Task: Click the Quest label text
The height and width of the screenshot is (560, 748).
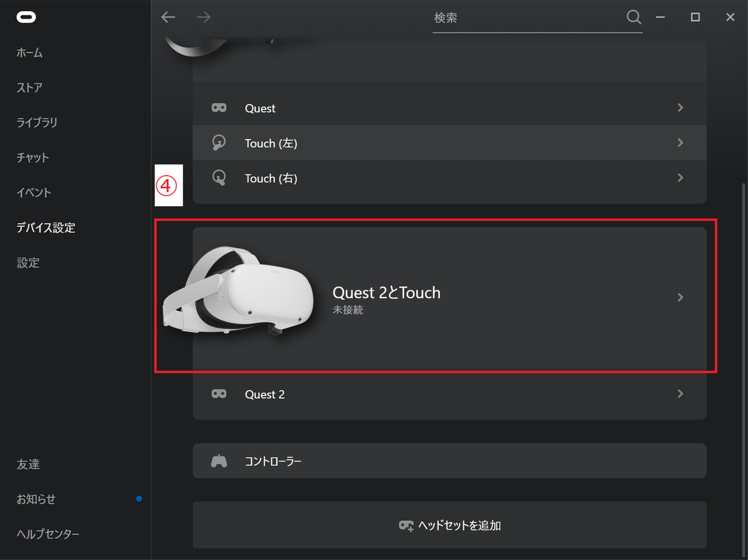Action: click(x=260, y=108)
